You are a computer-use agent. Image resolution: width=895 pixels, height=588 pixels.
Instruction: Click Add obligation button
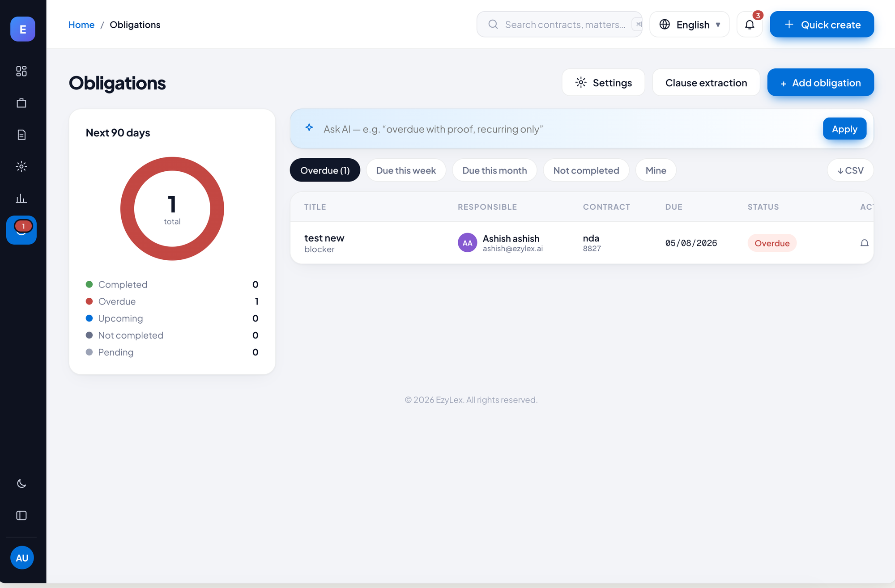tap(820, 82)
